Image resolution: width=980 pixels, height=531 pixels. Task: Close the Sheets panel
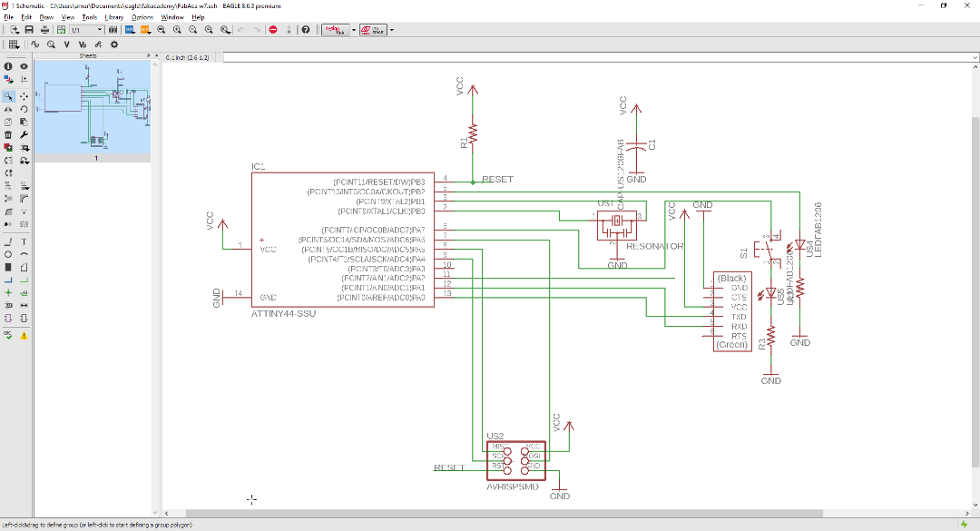click(x=156, y=55)
